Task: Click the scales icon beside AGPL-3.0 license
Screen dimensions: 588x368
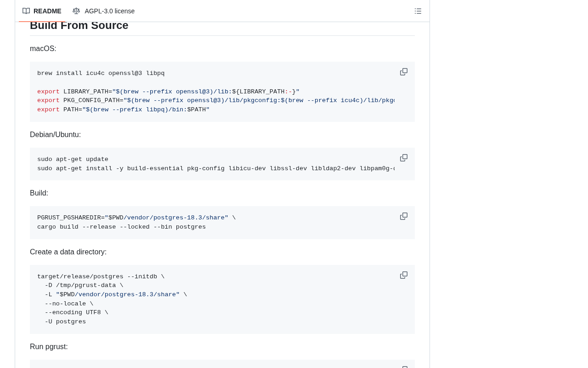Action: click(x=76, y=11)
